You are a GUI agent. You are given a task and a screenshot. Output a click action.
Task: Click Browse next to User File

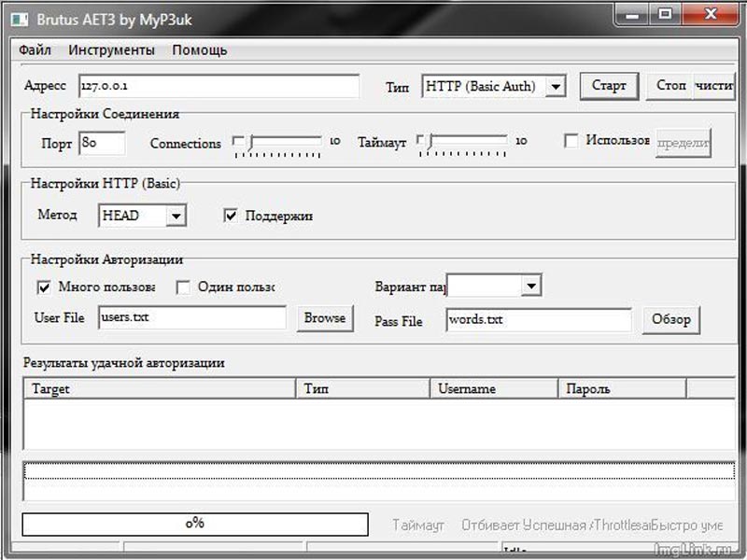pyautogui.click(x=325, y=318)
